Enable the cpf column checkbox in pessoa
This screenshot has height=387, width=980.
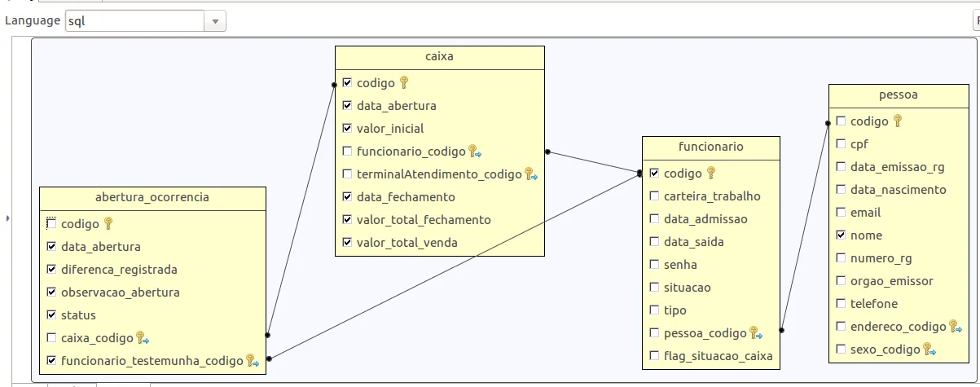(x=842, y=144)
